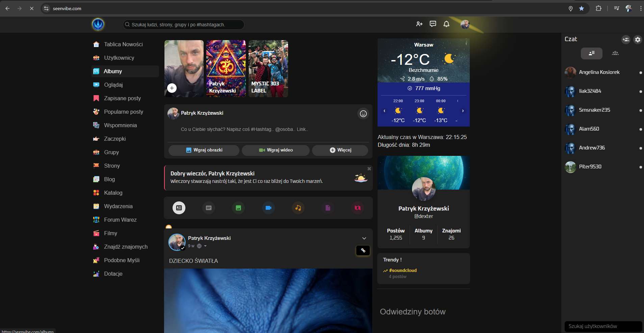
Task: Click the notifications bell icon
Action: pyautogui.click(x=446, y=24)
